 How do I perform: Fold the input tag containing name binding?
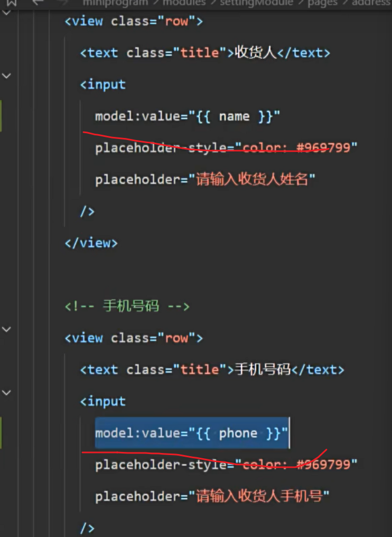click(x=6, y=76)
